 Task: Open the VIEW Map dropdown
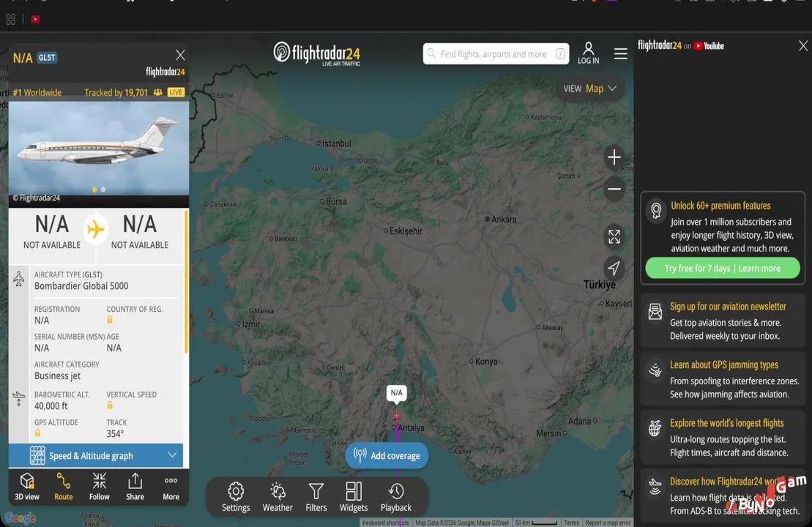point(590,89)
